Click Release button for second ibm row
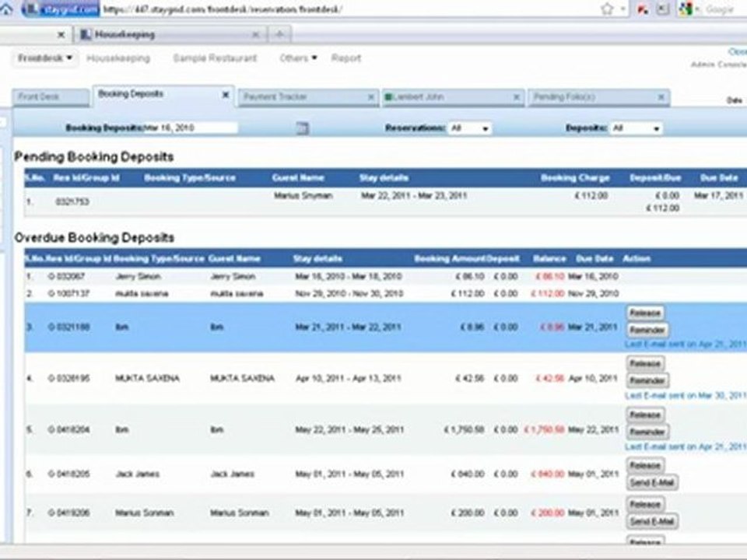Screen dimensions: 747x560 (x=644, y=415)
